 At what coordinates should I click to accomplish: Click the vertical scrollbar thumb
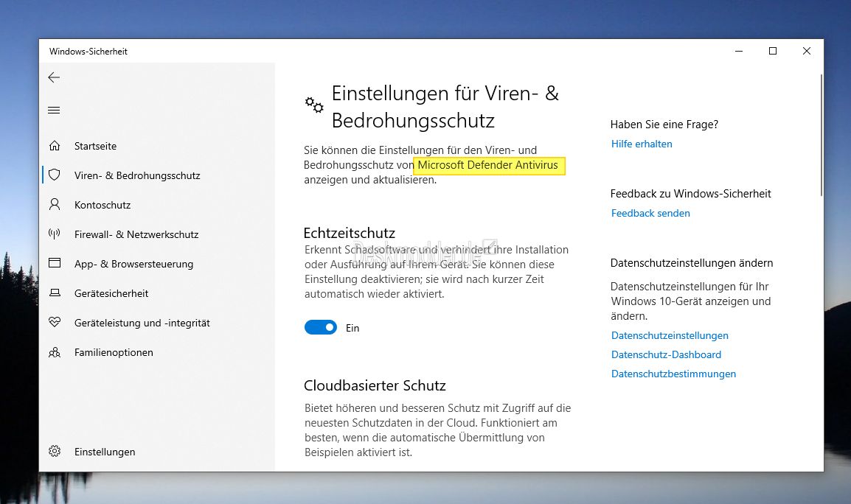tap(822, 135)
